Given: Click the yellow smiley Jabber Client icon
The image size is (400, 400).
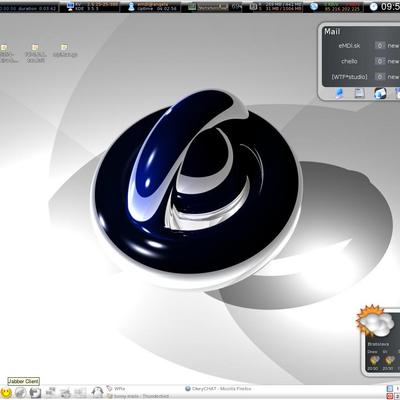Looking at the screenshot, I should point(6,392).
